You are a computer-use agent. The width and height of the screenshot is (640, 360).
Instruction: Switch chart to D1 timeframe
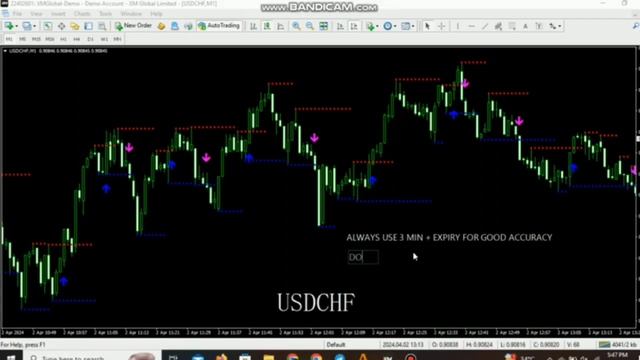[90, 39]
